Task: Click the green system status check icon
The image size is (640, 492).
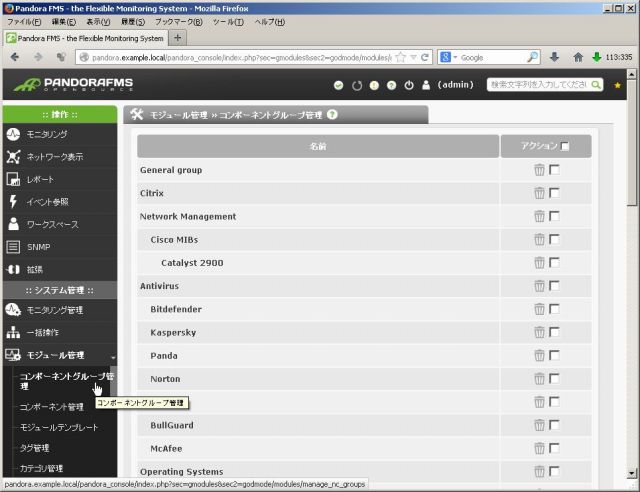Action: click(x=338, y=85)
